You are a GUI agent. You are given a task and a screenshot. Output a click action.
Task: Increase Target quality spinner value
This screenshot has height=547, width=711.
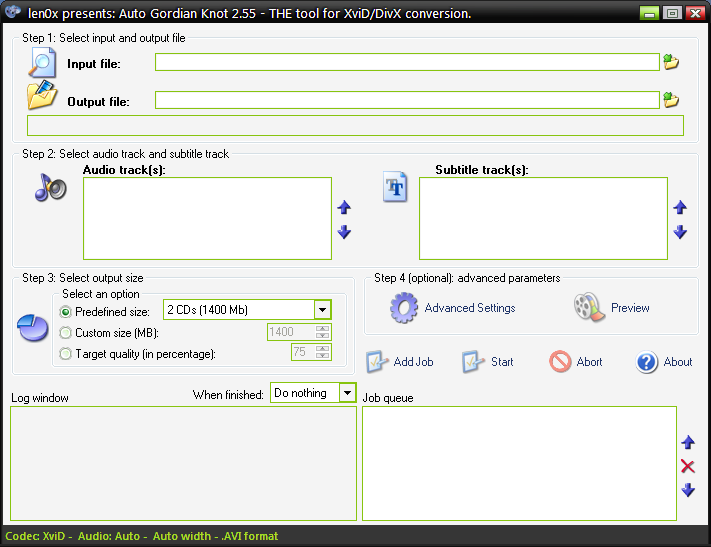pyautogui.click(x=322, y=348)
